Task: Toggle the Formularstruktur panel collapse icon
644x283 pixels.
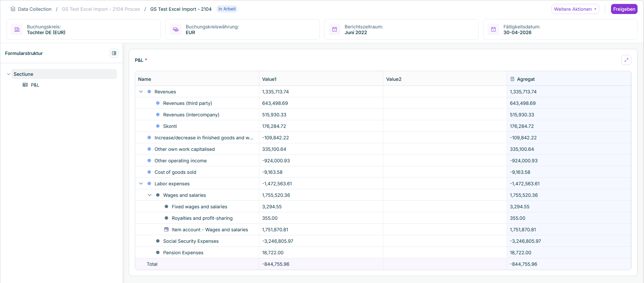Action: (x=114, y=53)
